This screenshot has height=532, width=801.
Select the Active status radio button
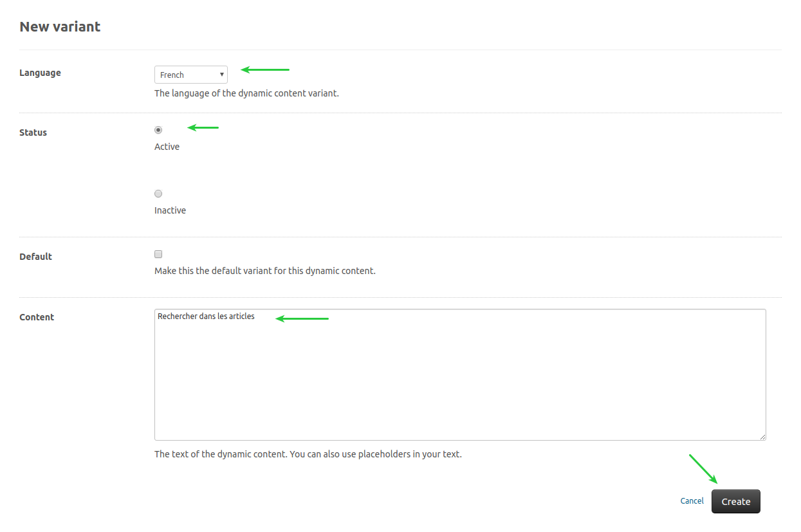158,130
